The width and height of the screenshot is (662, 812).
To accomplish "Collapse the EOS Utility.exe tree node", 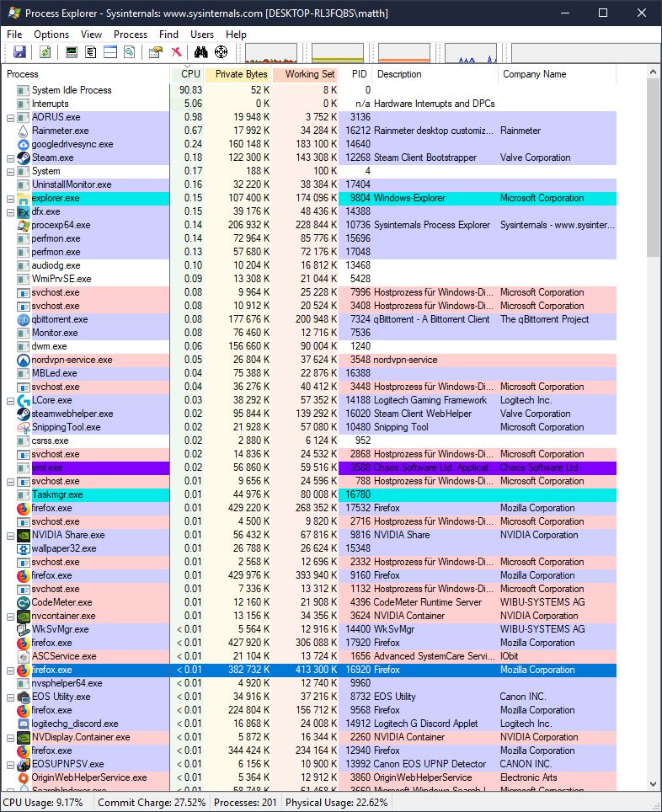I will click(10, 696).
